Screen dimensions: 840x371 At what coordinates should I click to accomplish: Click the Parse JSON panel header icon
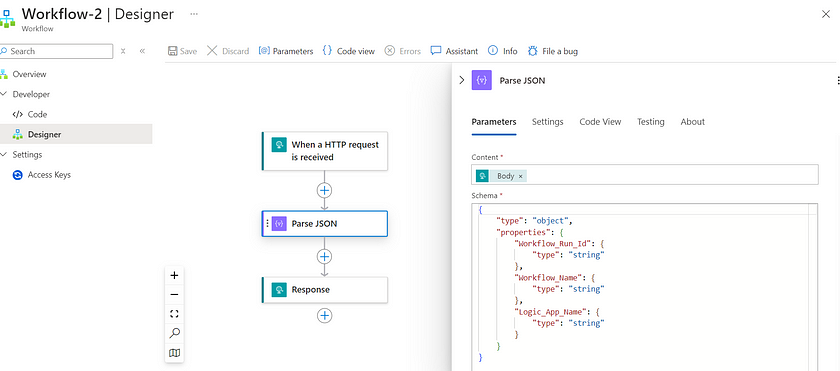click(482, 80)
